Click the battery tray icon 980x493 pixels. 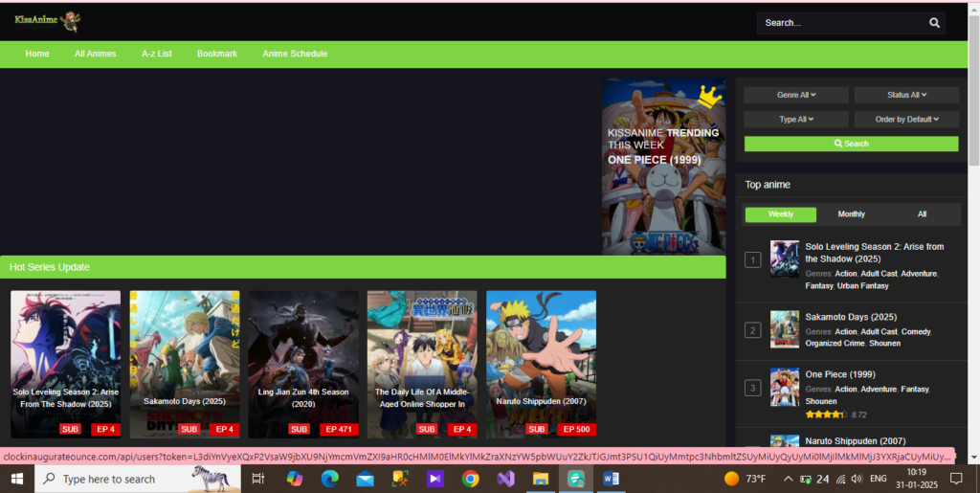[x=806, y=480]
